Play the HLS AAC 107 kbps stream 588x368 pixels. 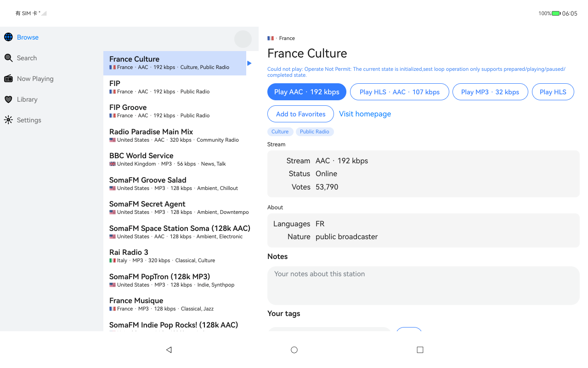(400, 92)
